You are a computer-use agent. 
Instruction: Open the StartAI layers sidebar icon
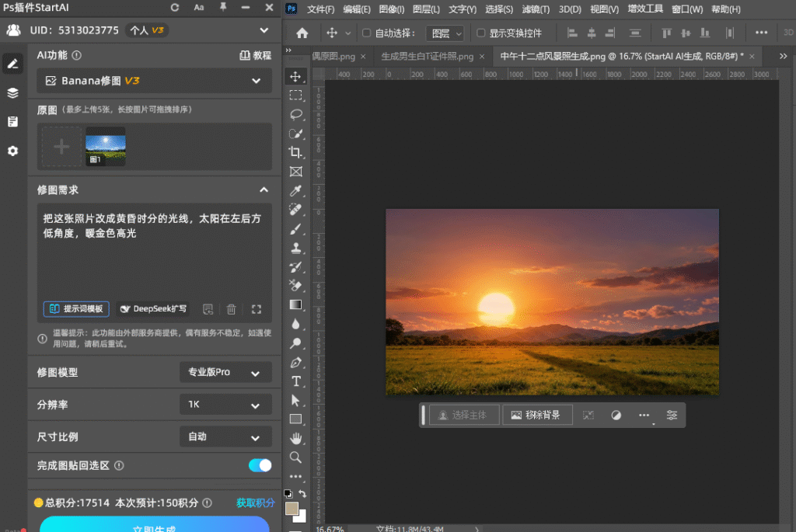(x=12, y=92)
